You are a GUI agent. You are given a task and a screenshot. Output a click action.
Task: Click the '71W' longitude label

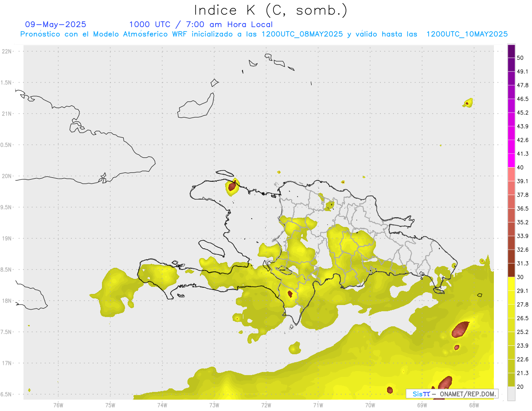point(318,405)
